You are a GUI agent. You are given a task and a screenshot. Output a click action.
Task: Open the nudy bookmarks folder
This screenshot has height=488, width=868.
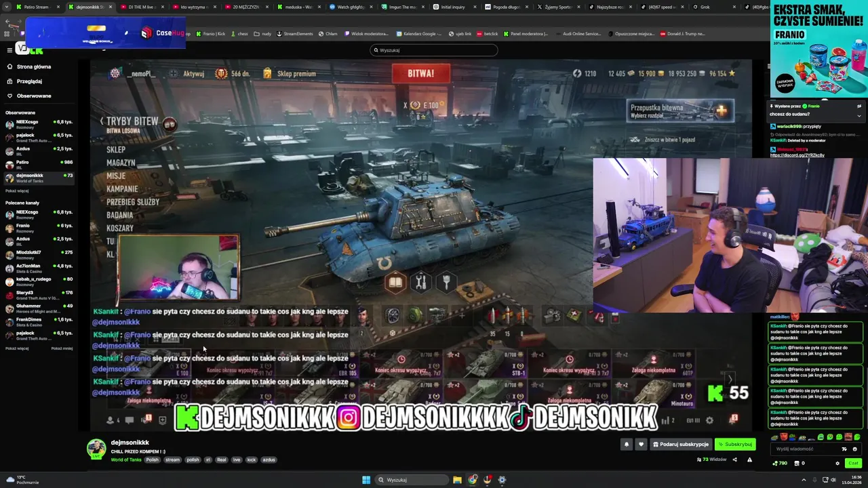[262, 33]
